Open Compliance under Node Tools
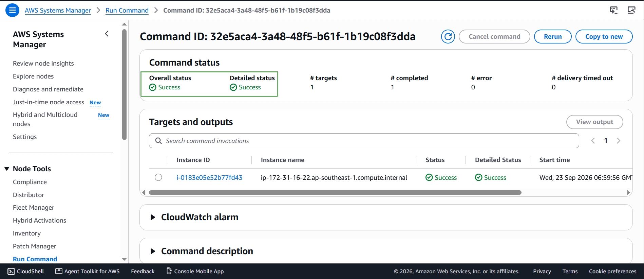Screen dimensions: 644x279 click(x=30, y=182)
